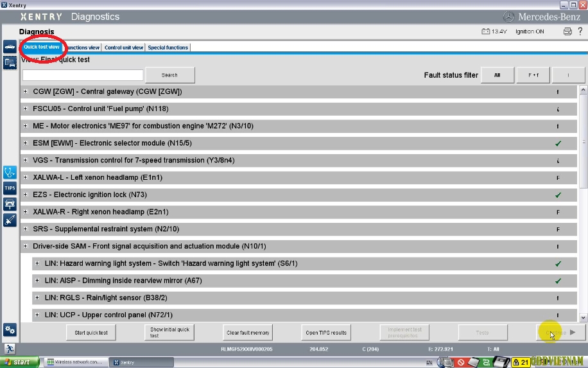This screenshot has height=368, width=588.
Task: Open Wireless network connection taskbar item
Action: click(x=76, y=362)
